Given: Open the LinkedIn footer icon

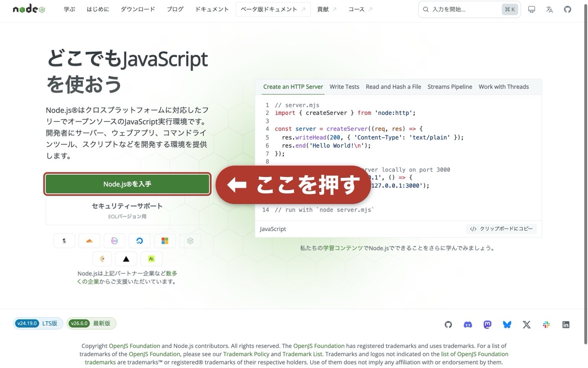Looking at the screenshot, I should [566, 325].
